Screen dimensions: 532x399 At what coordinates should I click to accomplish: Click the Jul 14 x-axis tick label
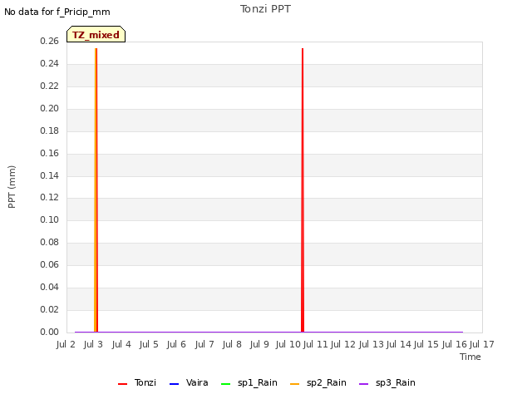[x=398, y=344]
